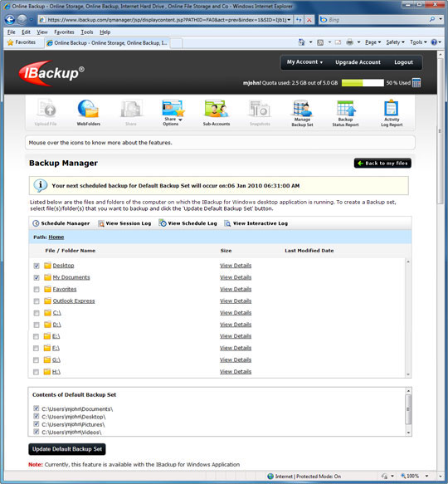This screenshot has height=484, width=448.
Task: Select the Online Backup browser tab
Action: click(x=107, y=43)
